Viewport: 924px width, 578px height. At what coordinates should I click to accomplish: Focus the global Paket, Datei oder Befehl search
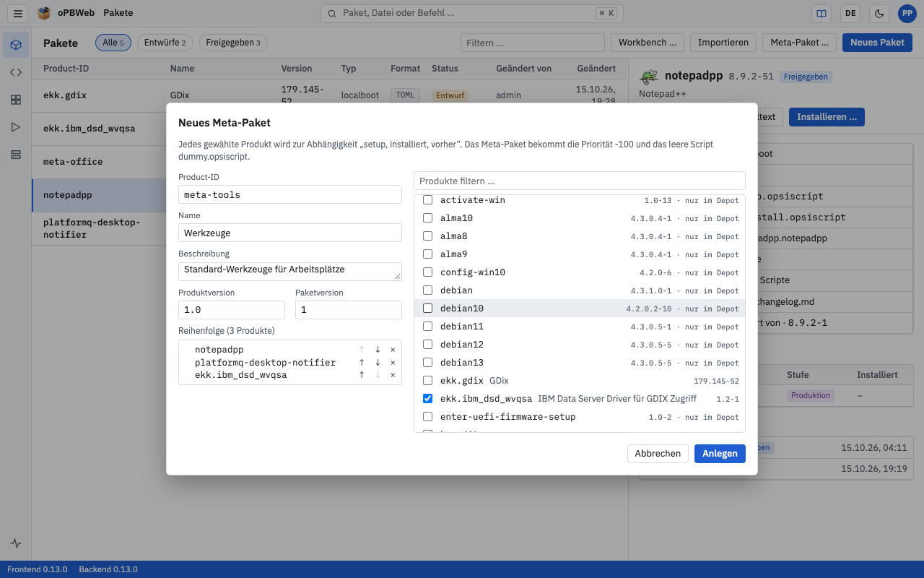pos(472,13)
